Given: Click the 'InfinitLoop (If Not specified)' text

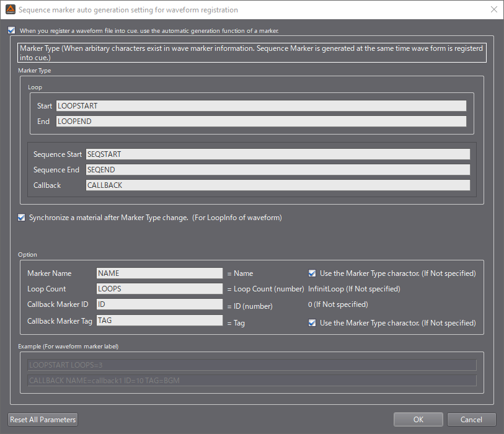Looking at the screenshot, I should tap(354, 289).
